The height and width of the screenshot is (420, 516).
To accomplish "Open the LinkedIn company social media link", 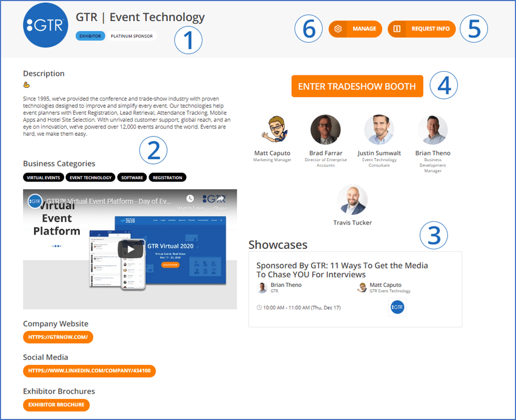I will pyautogui.click(x=89, y=370).
